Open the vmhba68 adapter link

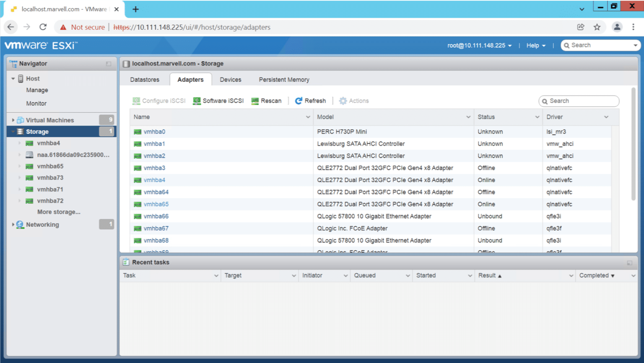(156, 241)
